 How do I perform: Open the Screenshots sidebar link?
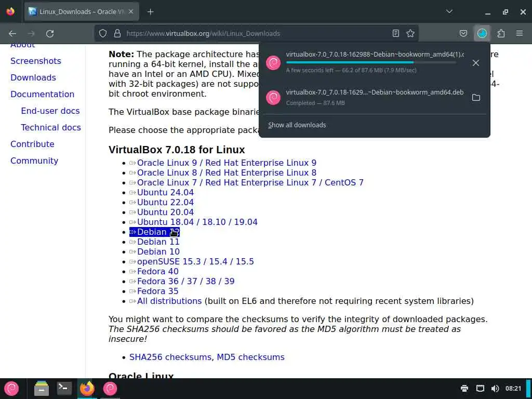(36, 61)
